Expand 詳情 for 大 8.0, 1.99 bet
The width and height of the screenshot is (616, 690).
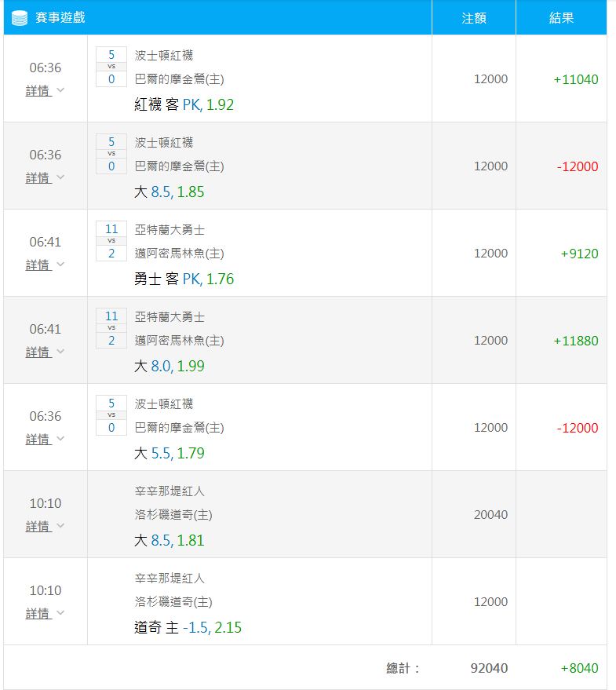click(x=45, y=352)
